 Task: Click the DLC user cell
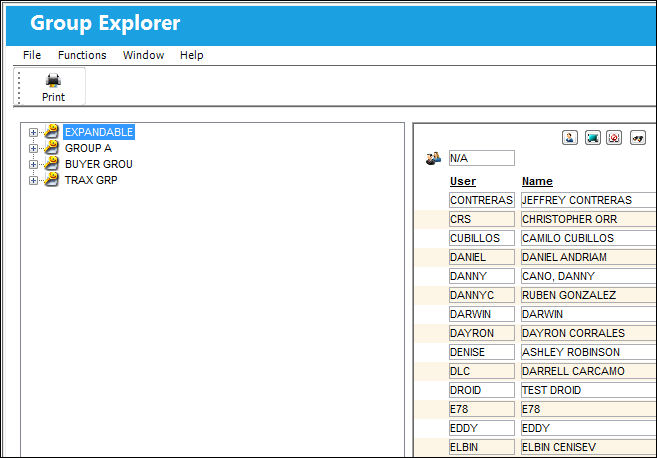pos(482,371)
